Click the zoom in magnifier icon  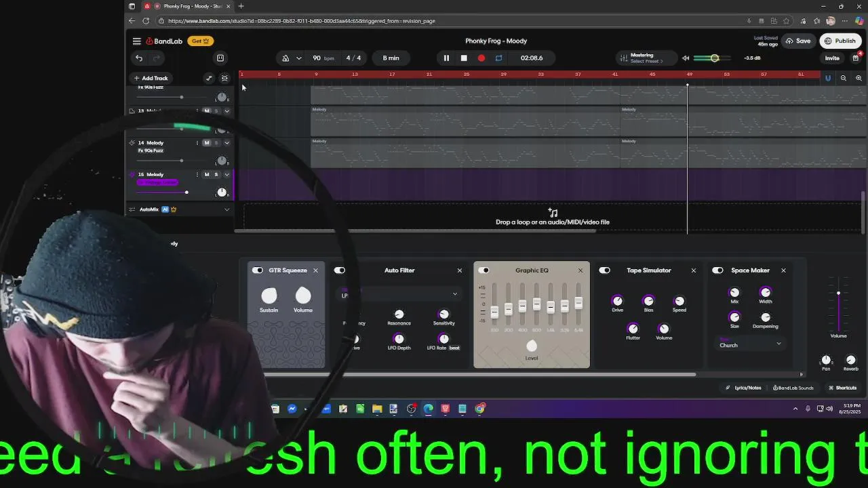tap(859, 78)
